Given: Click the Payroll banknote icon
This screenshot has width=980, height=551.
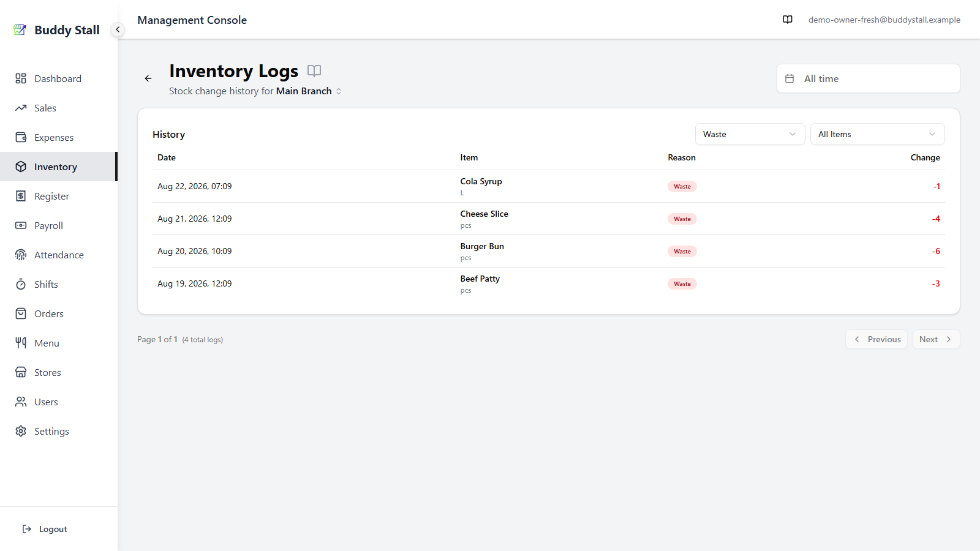Looking at the screenshot, I should pos(21,225).
